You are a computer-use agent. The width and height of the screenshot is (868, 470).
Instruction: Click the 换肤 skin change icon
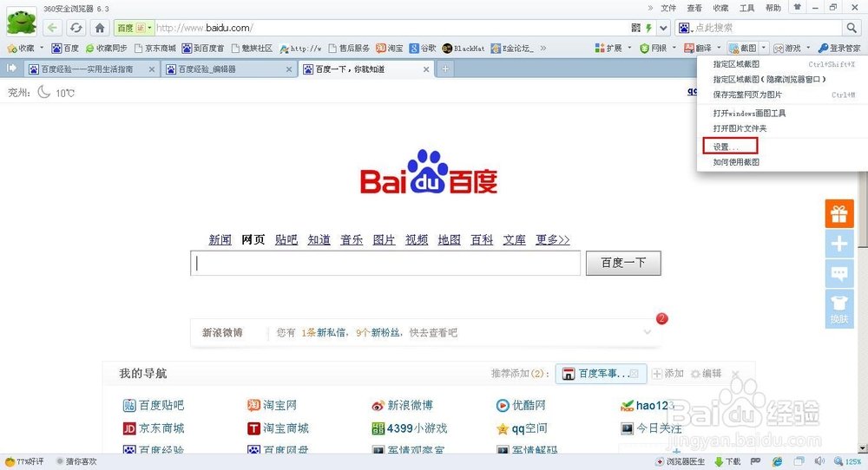click(839, 309)
